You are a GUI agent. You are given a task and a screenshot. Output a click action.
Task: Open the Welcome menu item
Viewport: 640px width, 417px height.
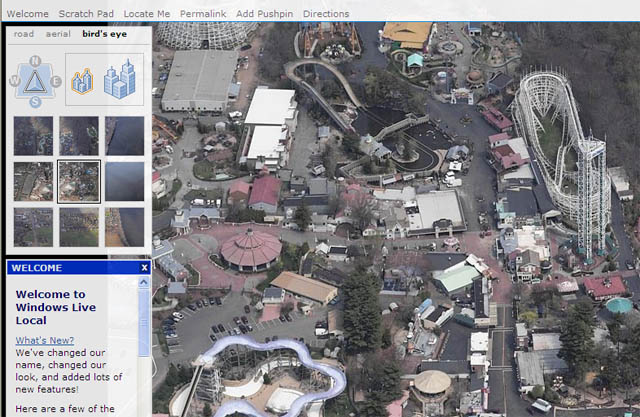pos(27,14)
